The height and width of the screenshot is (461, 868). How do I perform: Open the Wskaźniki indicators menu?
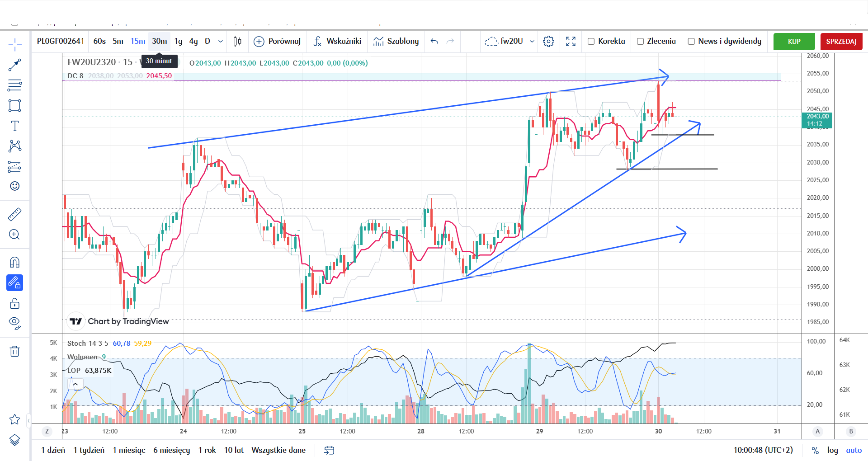337,42
